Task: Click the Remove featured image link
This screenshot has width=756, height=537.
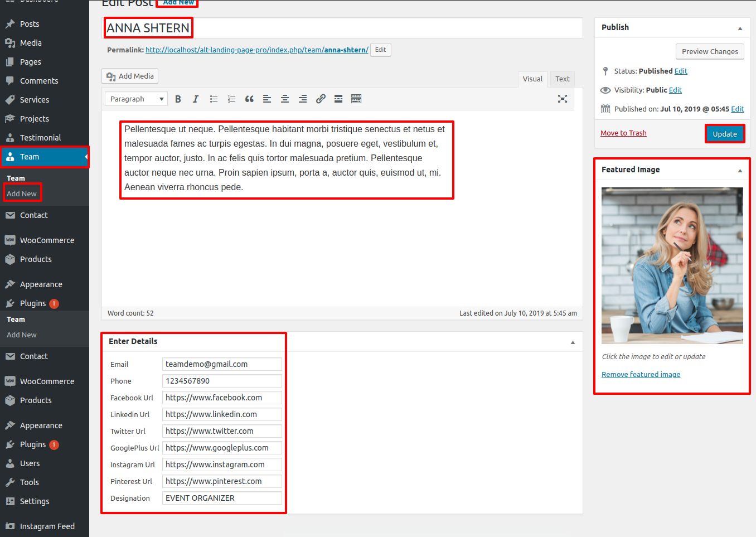Action: [641, 375]
